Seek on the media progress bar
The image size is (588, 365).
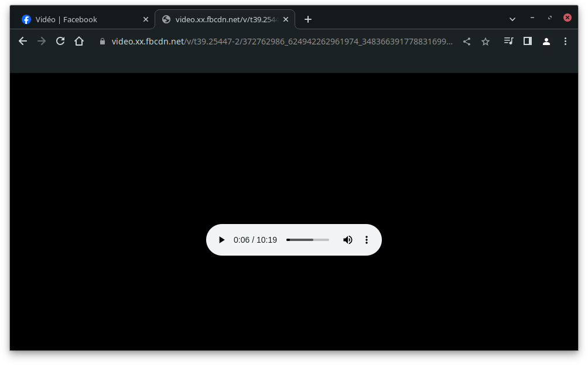[x=307, y=240]
